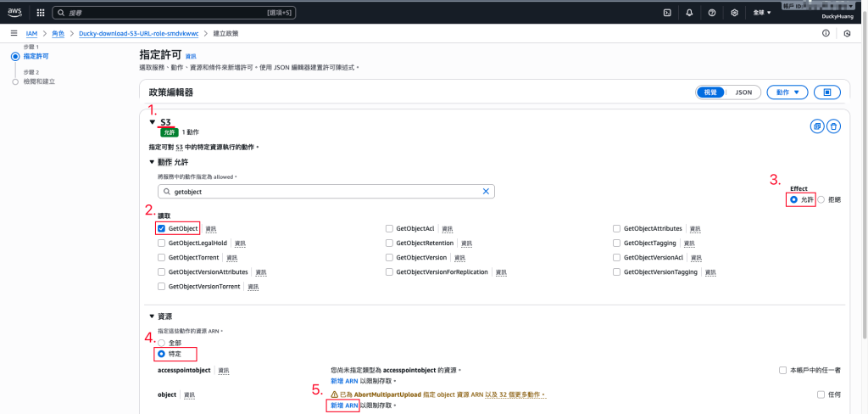868x414 pixels.
Task: Check the GetObjectTorrent action
Action: point(161,257)
